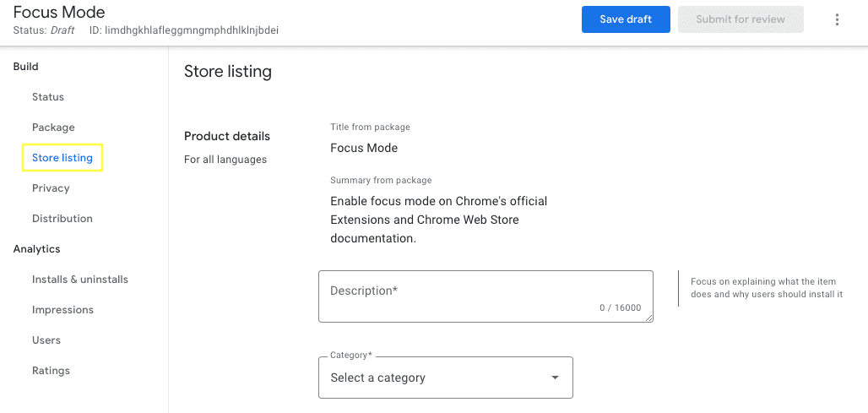Viewport: 868px width, 413px height.
Task: Click the Focus Mode title in the header
Action: click(x=59, y=13)
